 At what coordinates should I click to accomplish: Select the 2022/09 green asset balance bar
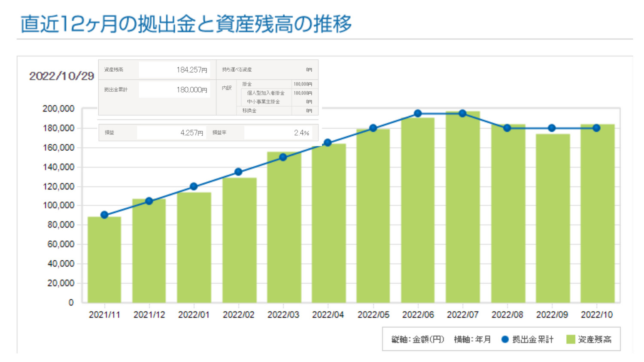pyautogui.click(x=553, y=218)
